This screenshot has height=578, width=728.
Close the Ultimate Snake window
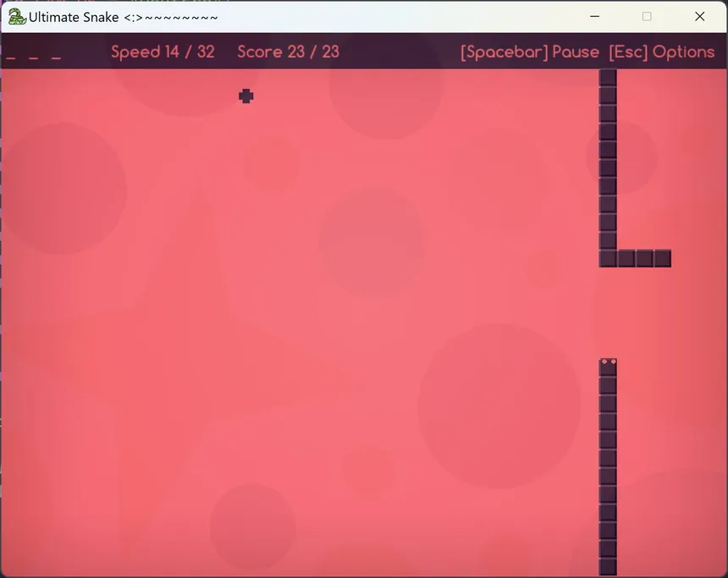[700, 17]
